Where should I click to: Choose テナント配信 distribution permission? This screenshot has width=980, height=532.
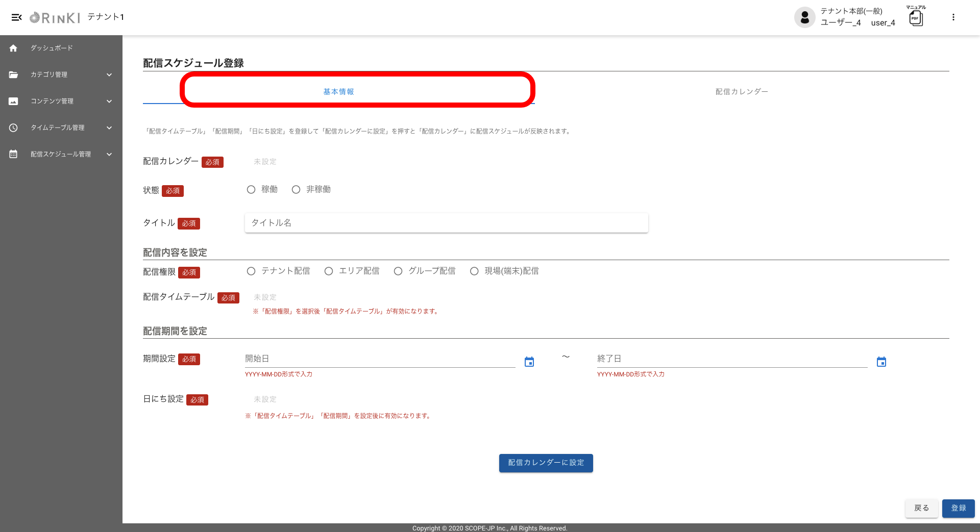251,271
